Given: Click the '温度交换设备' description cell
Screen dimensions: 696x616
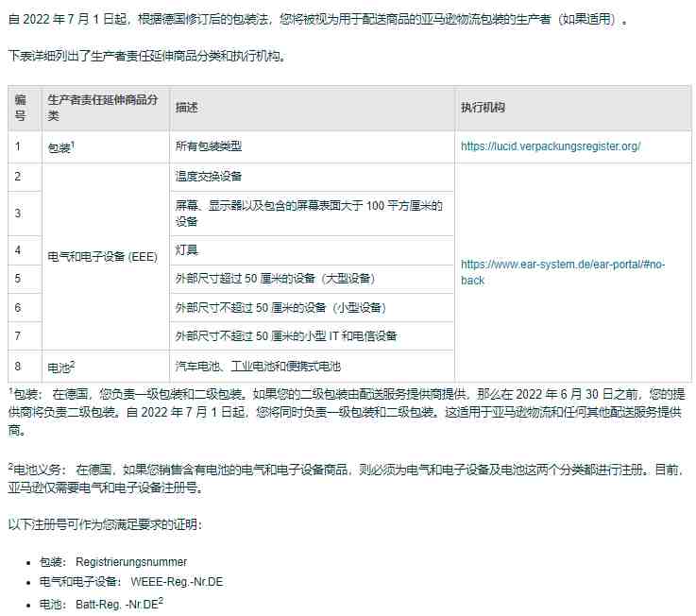Looking at the screenshot, I should pos(312,177).
